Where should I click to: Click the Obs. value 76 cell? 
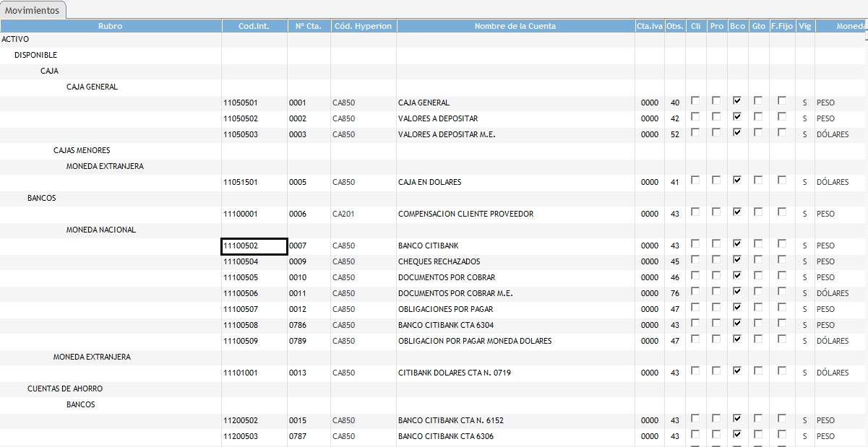click(x=674, y=293)
